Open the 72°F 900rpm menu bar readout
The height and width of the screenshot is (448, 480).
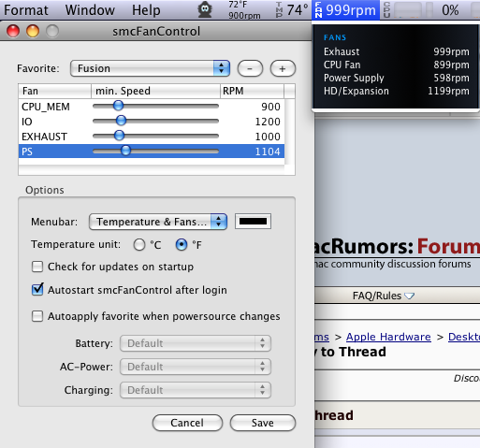pos(244,10)
